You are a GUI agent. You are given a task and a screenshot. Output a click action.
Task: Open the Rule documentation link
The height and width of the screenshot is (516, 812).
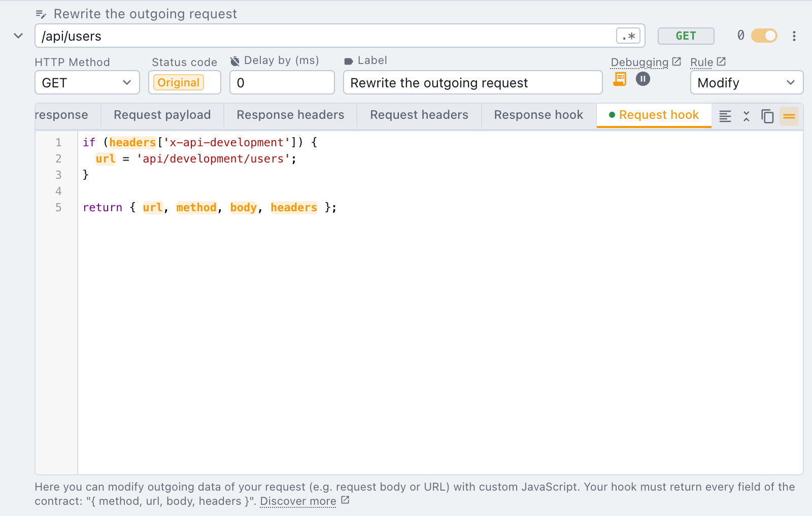click(708, 62)
